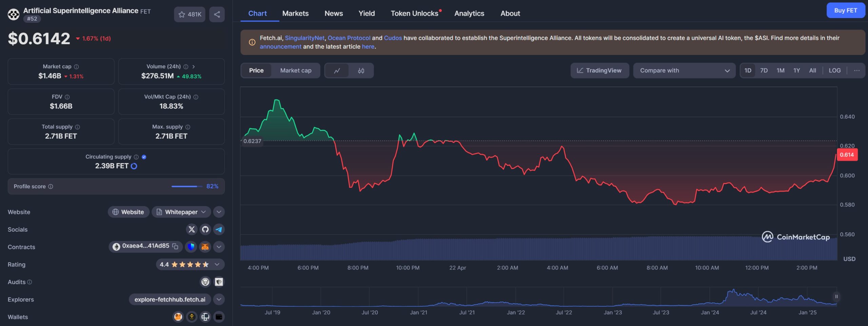Switch chart to line view
868x326 pixels.
[337, 71]
